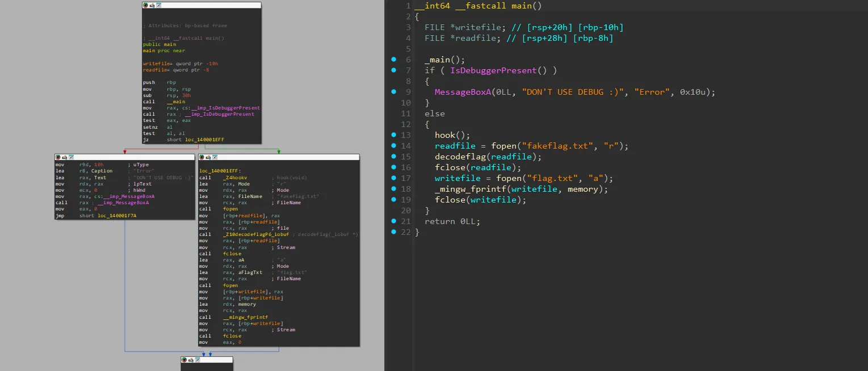Click the _Z4hookv call in disassembly graph
Viewport: 868px width, 371px height.
[234, 178]
